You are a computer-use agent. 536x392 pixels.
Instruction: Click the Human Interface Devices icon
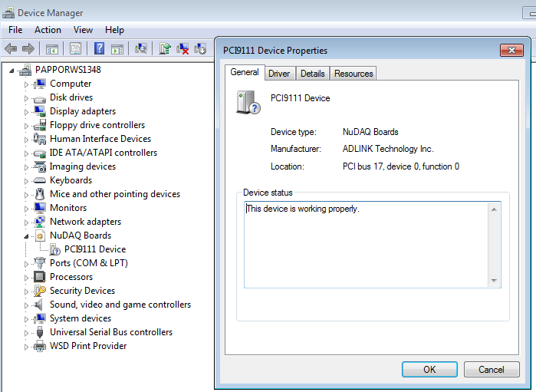click(40, 139)
